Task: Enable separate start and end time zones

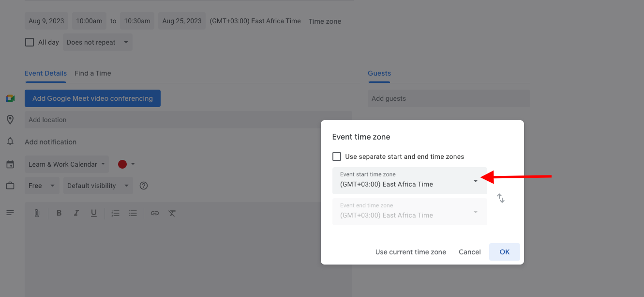Action: [x=337, y=156]
